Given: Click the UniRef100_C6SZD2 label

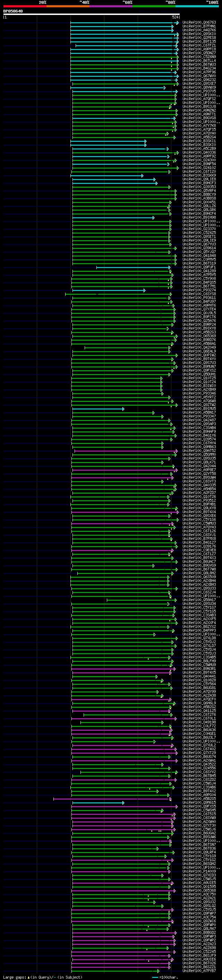Looking at the screenshot, I should pyautogui.click(x=199, y=780).
